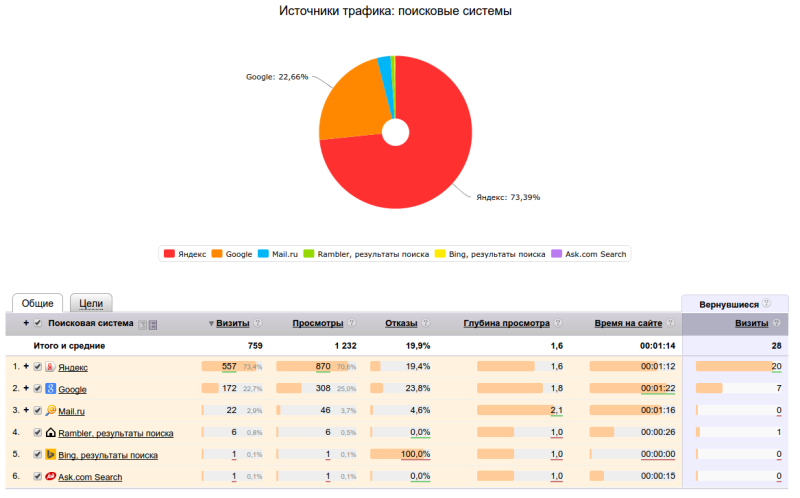The width and height of the screenshot is (800, 498).
Task: Open the Rambler, результаты поиска link
Action: (x=115, y=433)
